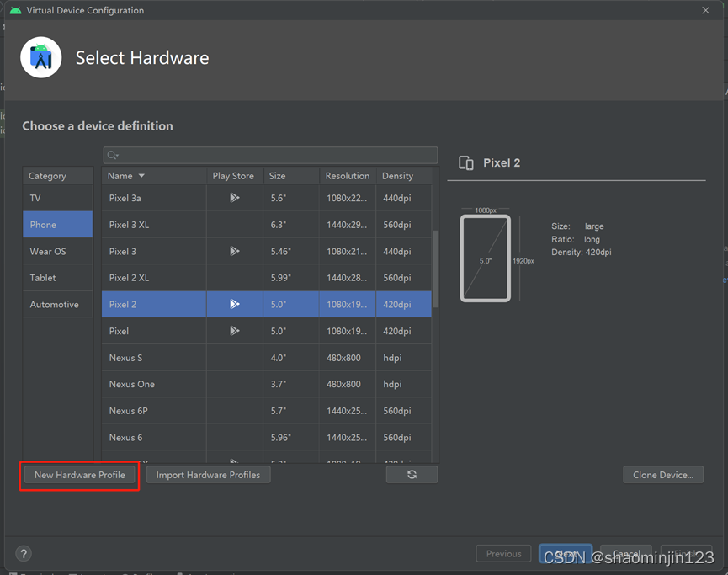Click the 6.3" size cell
Viewport: 728px width, 575px height.
point(291,225)
